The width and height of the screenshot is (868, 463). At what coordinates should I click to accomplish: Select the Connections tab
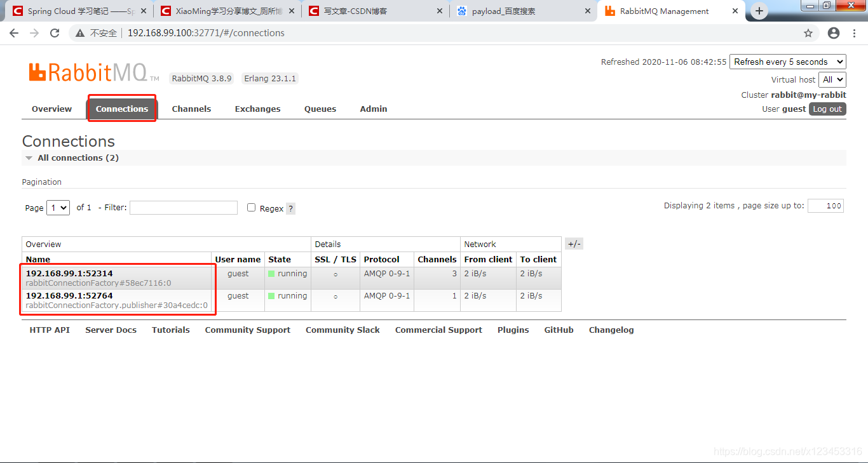[x=122, y=109]
